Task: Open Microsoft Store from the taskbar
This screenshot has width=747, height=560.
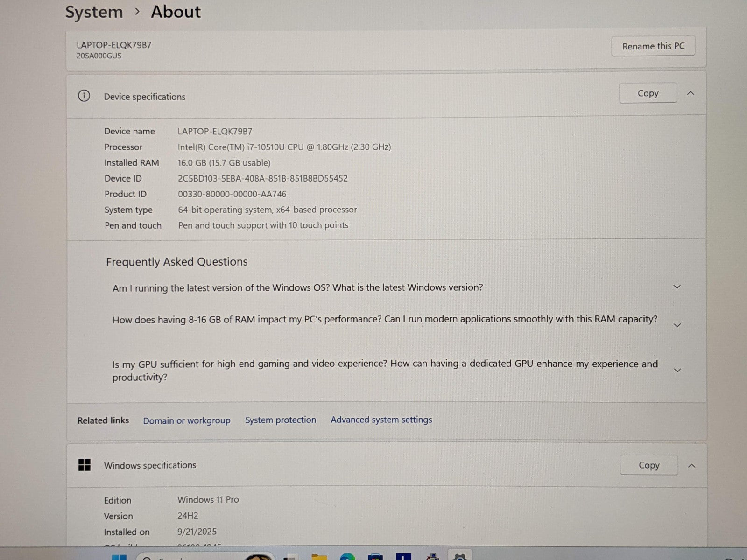Action: (375, 557)
